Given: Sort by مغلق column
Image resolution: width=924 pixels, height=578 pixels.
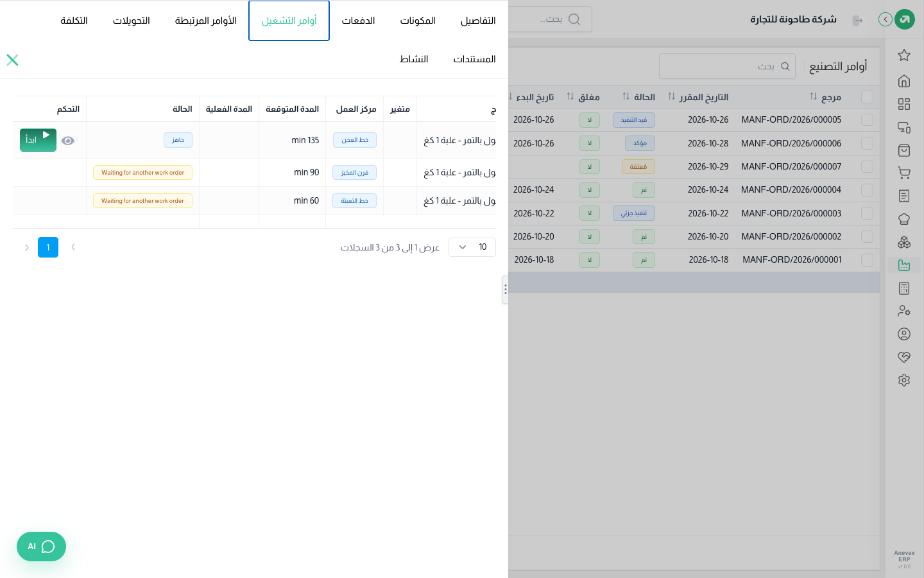Looking at the screenshot, I should coord(570,96).
